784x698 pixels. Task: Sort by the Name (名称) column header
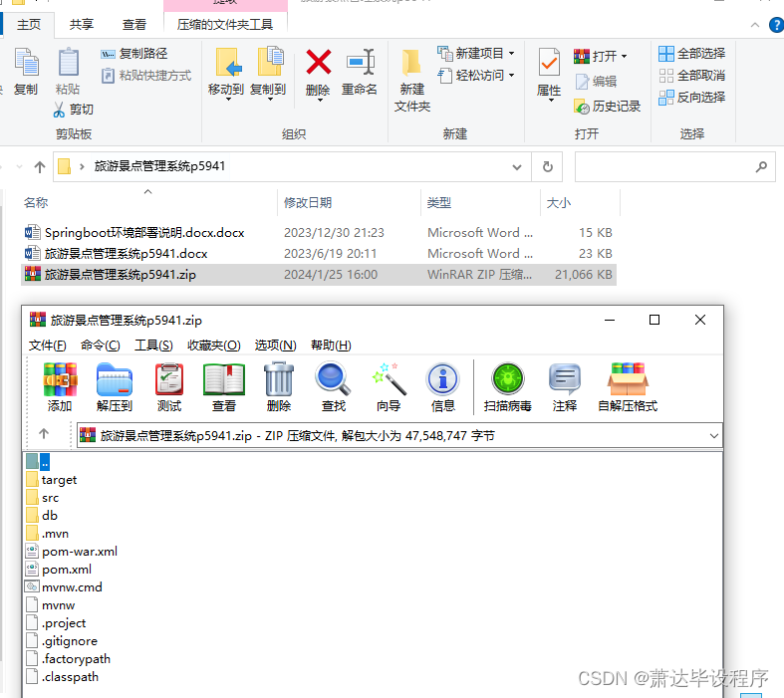(x=36, y=203)
